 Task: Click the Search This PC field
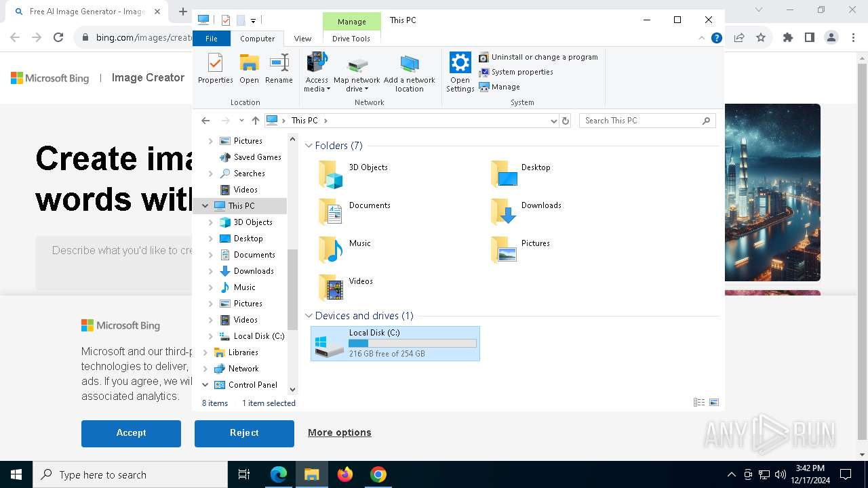coord(648,121)
